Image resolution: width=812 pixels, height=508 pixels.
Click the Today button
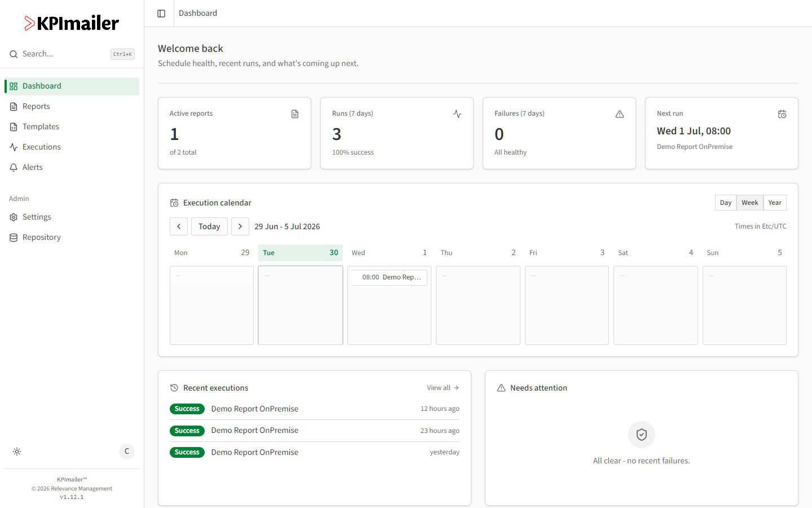pos(209,226)
